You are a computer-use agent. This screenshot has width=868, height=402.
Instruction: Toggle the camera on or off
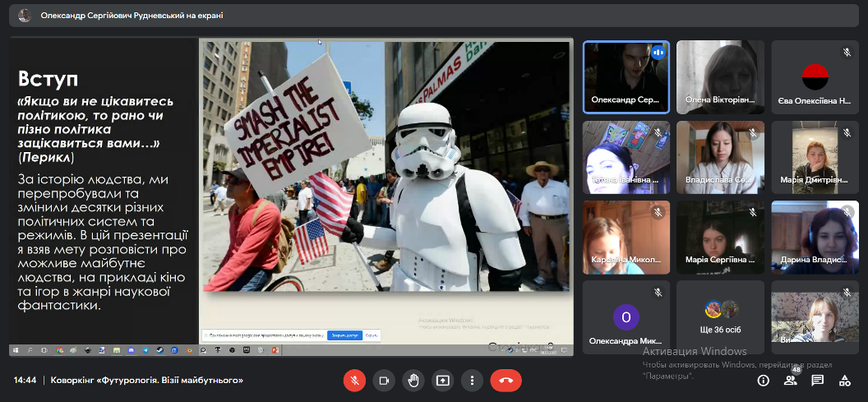(x=383, y=380)
